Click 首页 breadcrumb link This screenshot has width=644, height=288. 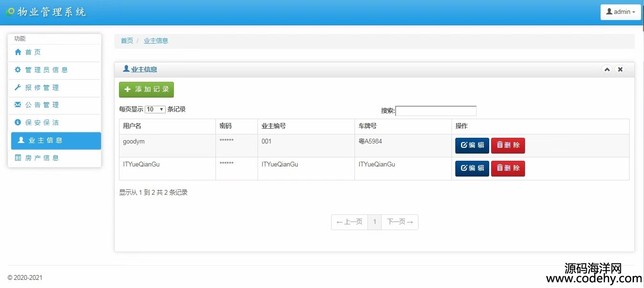coord(127,41)
